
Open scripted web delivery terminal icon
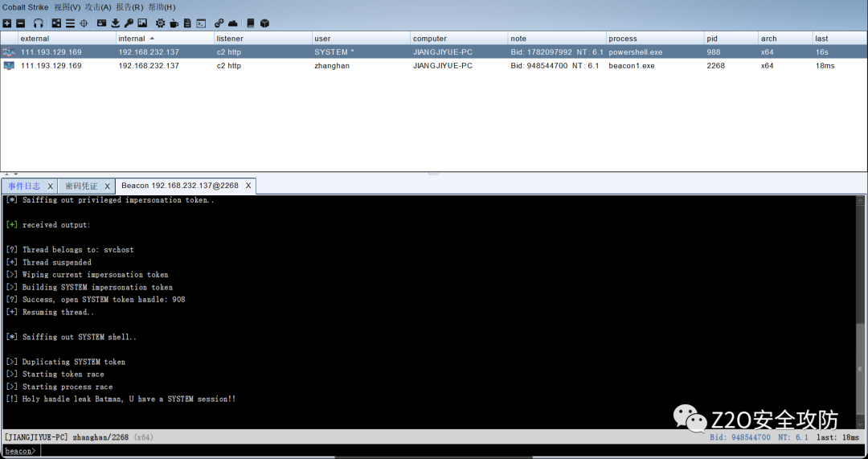point(202,23)
